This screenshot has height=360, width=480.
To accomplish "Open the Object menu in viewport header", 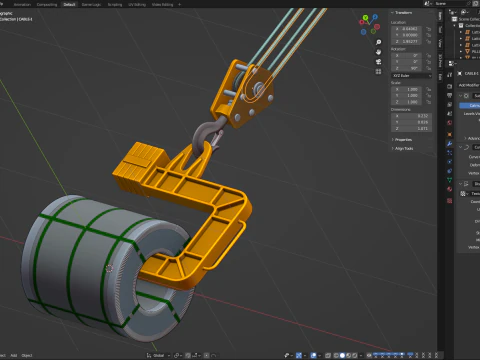I will pyautogui.click(x=27, y=355).
